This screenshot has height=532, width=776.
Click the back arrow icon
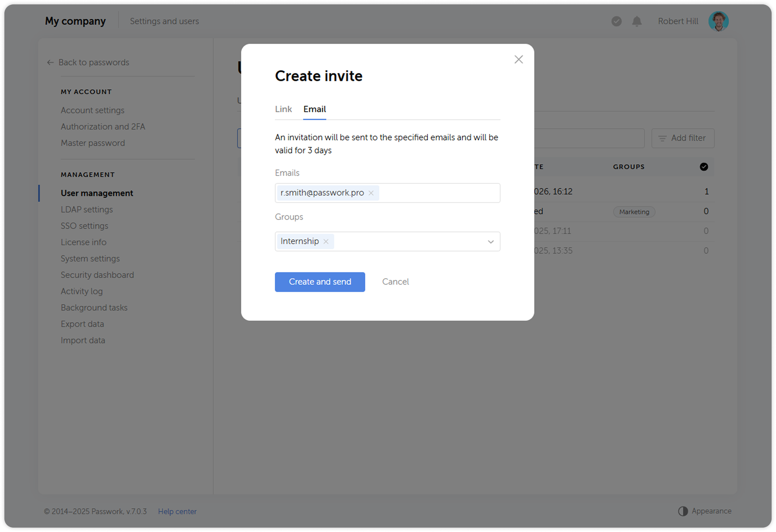(x=50, y=62)
